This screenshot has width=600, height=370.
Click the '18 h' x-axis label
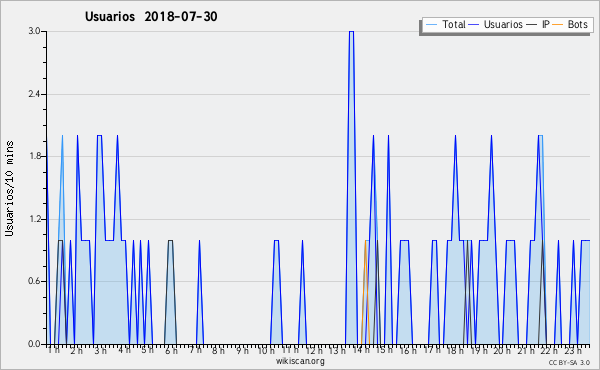[x=455, y=350]
